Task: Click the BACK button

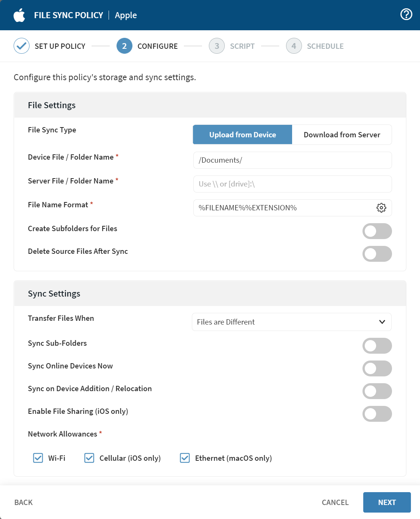Action: click(x=23, y=502)
